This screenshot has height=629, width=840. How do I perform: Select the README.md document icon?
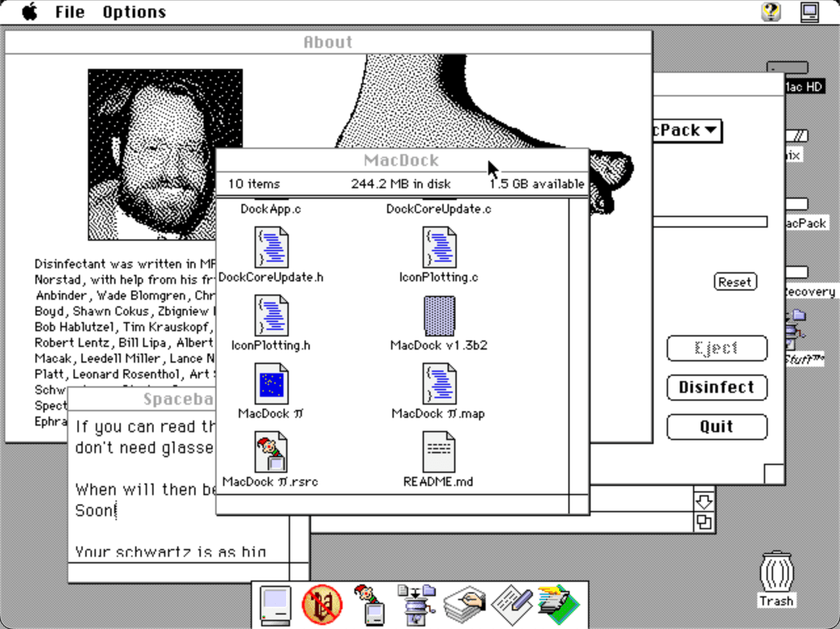point(439,451)
